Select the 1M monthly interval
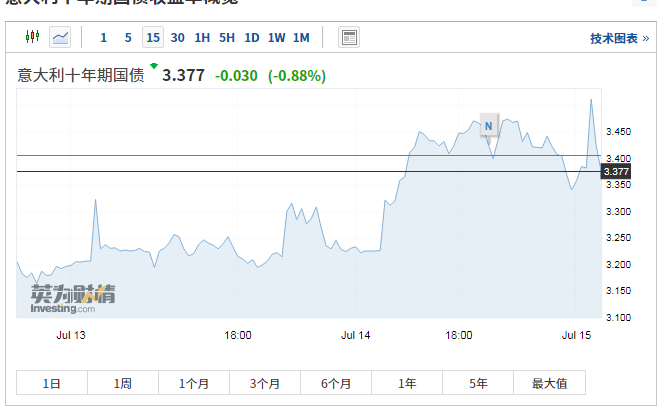Screen dimensions: 665x412 (301, 38)
